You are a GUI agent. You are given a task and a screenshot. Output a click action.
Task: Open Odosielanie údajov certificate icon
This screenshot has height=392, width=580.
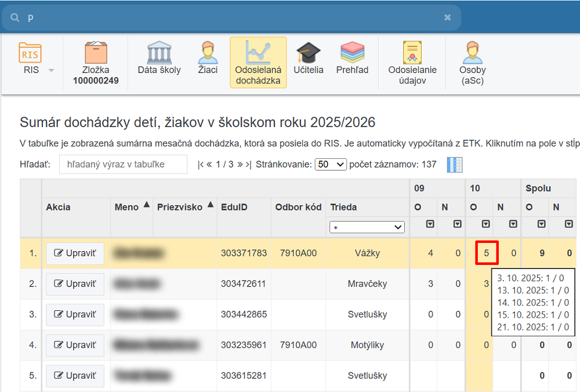[x=412, y=53]
